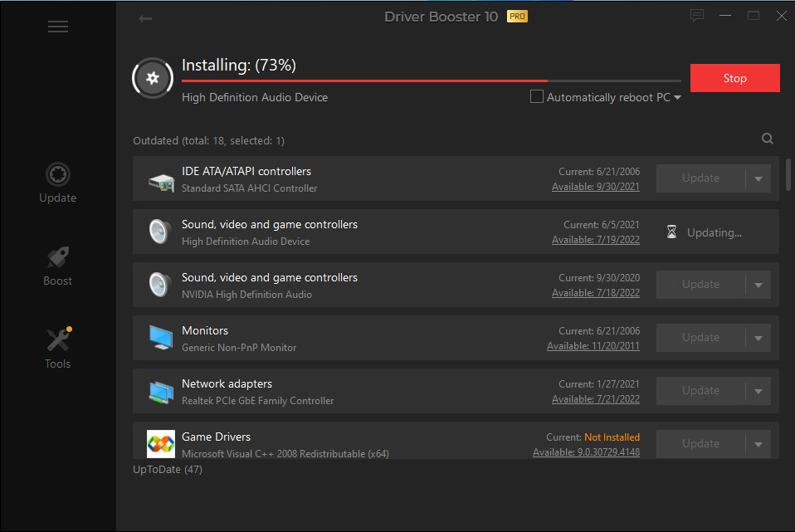Expand dropdown arrow next to IDE ATA/ATAPI Update
Viewport: 795px width, 532px height.
point(758,178)
